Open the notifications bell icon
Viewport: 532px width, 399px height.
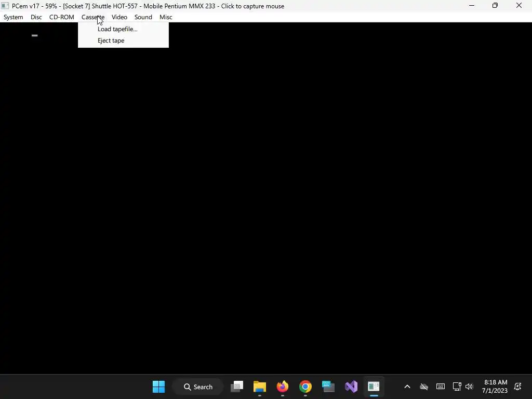518,387
